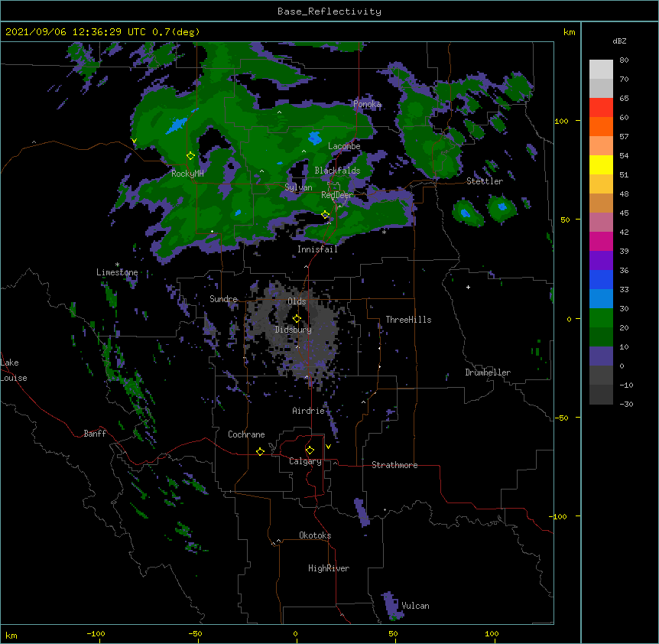Click the Drumheller city label

(x=488, y=372)
